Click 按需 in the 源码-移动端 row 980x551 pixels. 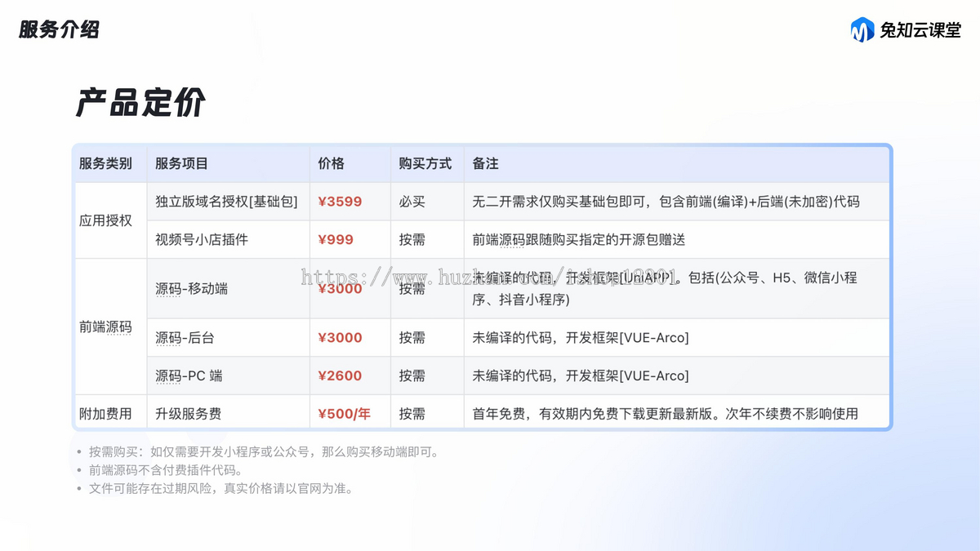coord(412,288)
